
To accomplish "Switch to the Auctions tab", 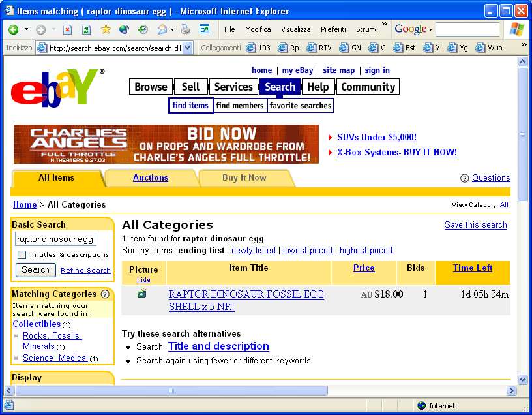I will (x=151, y=177).
